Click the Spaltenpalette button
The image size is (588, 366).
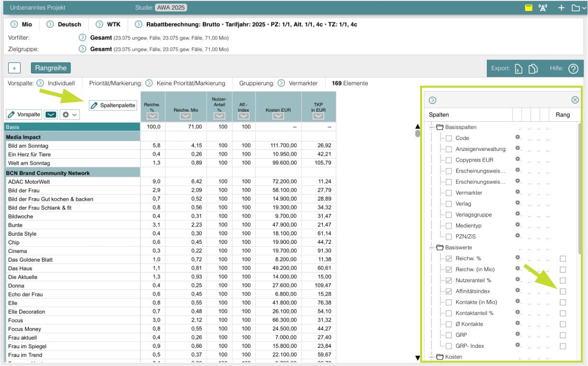coord(113,105)
